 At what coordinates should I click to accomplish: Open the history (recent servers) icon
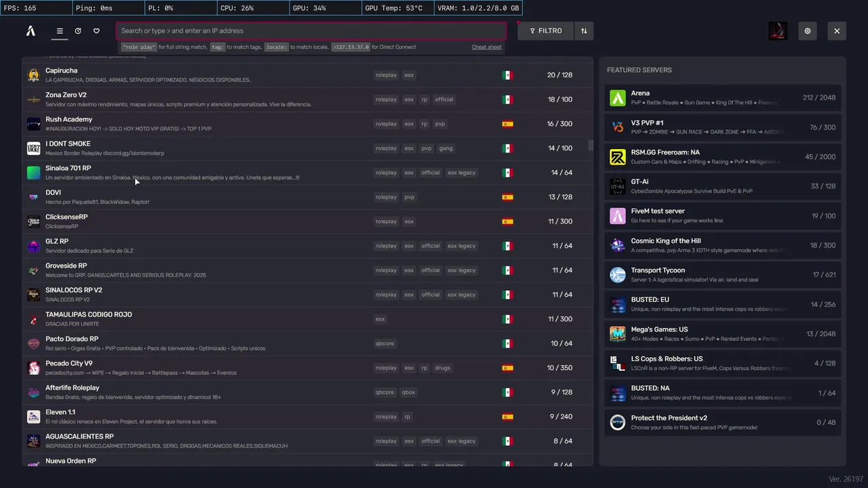[x=78, y=31]
